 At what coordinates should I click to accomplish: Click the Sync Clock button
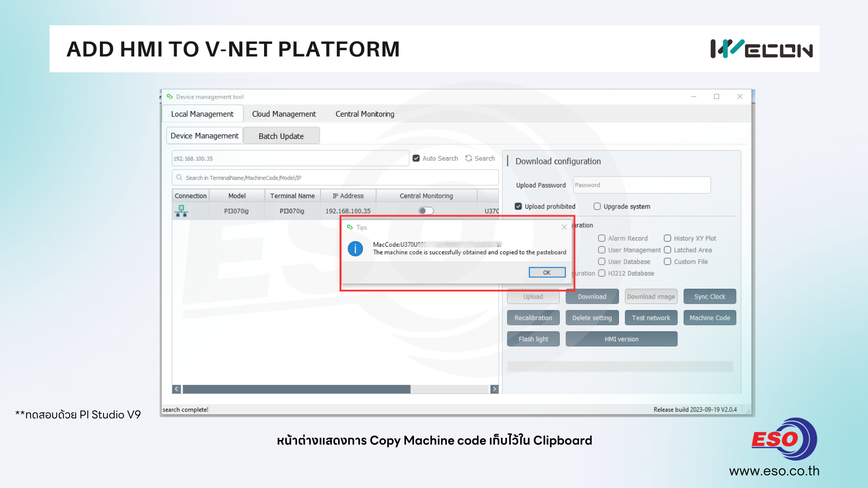[x=709, y=296]
